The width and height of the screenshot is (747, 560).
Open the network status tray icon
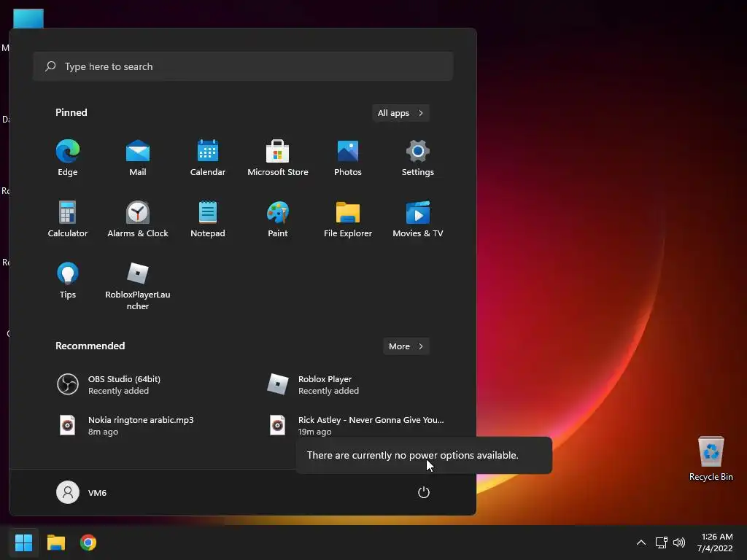pos(661,542)
